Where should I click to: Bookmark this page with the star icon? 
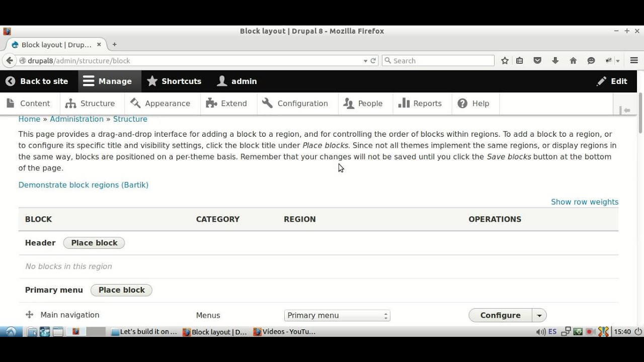505,60
